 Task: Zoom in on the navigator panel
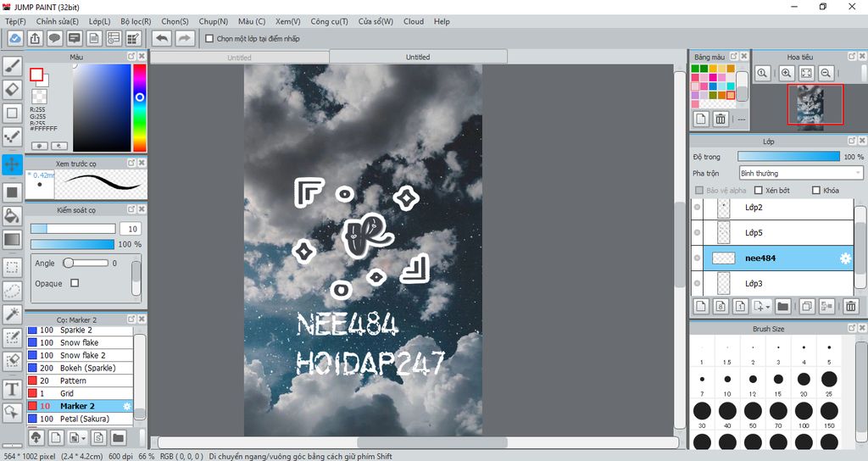point(786,73)
